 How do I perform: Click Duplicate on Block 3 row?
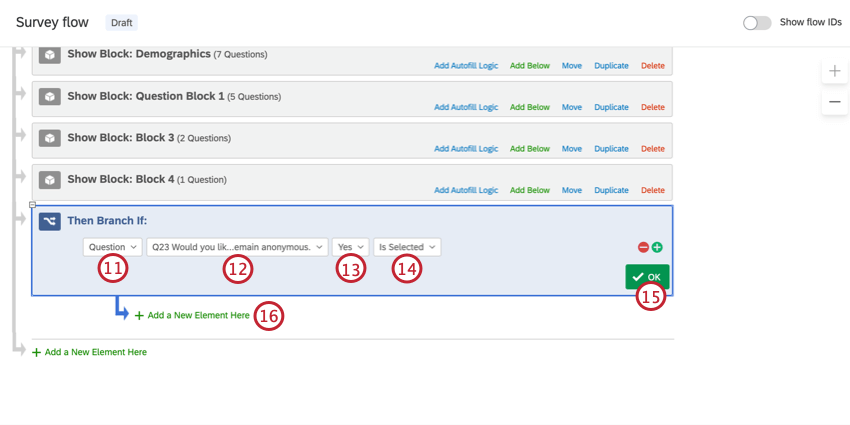coord(611,149)
